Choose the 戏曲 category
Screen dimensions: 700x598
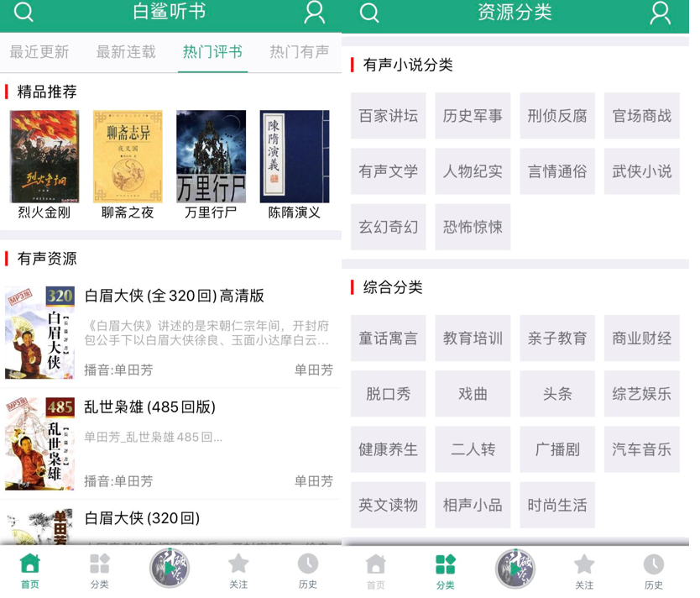[473, 394]
